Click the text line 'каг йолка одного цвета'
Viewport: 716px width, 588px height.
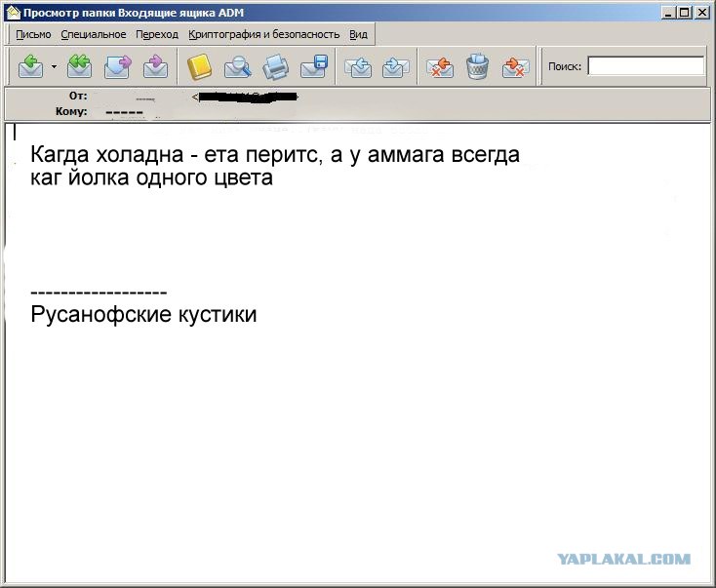[x=151, y=177]
